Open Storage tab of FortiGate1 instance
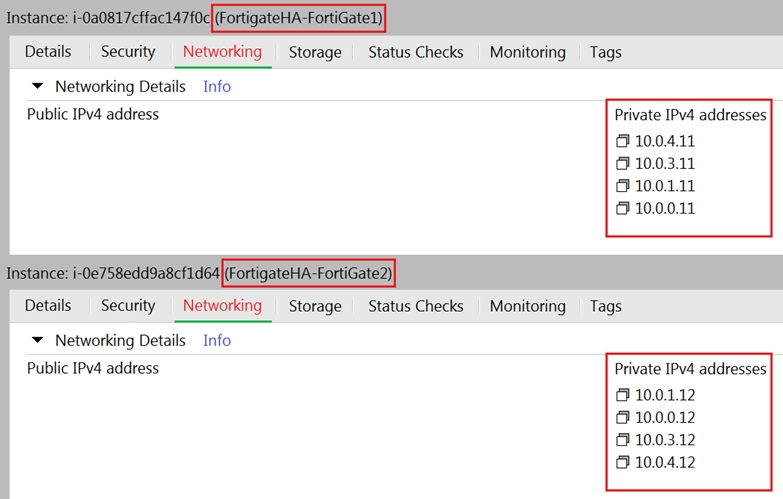This screenshot has height=499, width=783. (315, 52)
